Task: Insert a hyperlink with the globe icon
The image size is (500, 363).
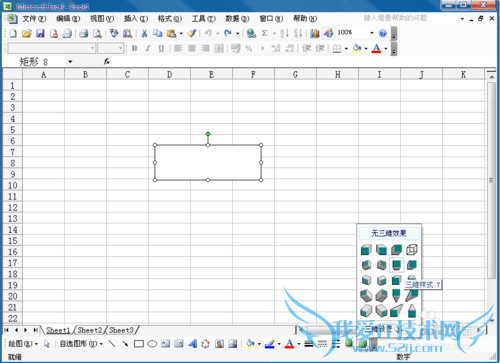Action: coord(251,33)
